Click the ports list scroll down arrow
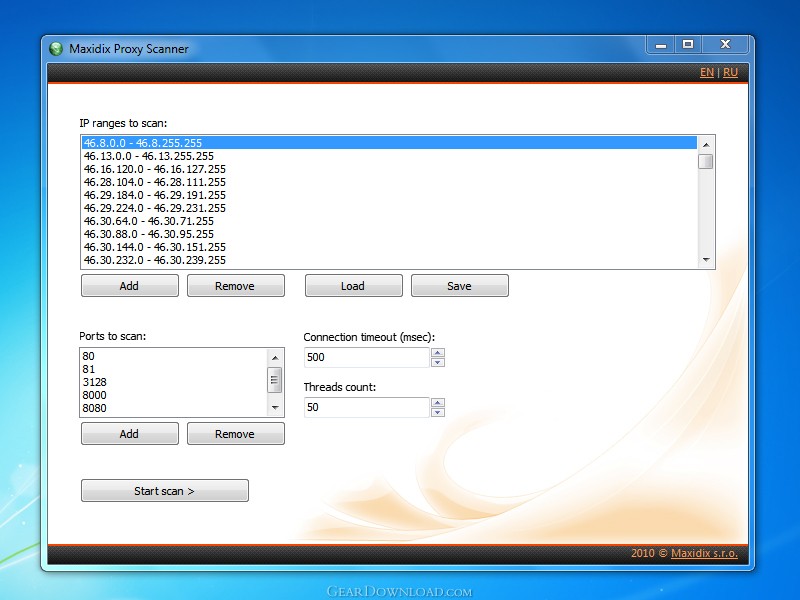 tap(275, 407)
